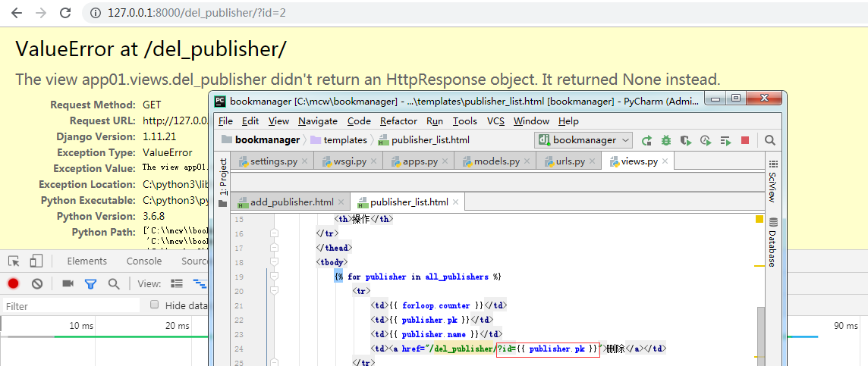
Task: Click bookmanager in the navigation breadcrumb
Action: click(x=261, y=140)
